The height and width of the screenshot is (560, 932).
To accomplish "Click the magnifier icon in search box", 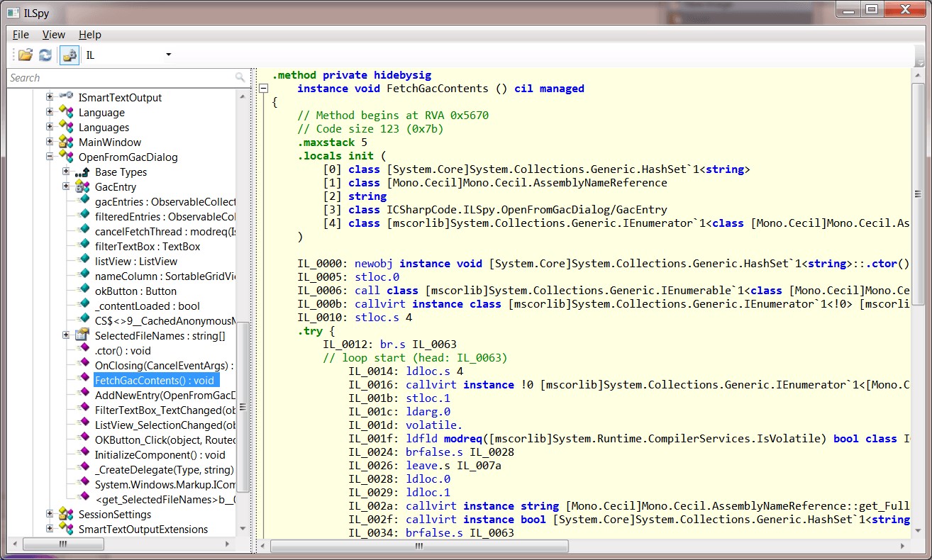I will pyautogui.click(x=240, y=78).
